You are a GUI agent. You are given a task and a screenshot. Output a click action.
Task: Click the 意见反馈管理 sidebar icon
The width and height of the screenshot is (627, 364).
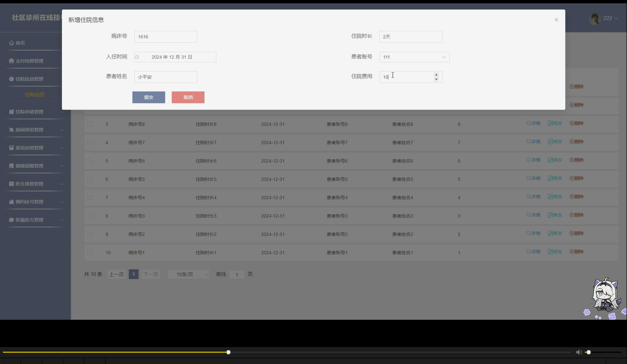click(12, 148)
